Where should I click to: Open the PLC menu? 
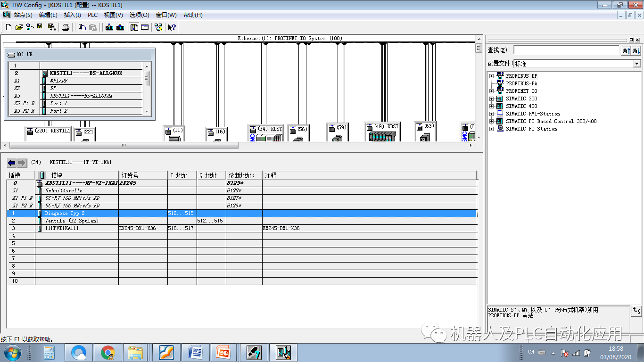pyautogui.click(x=92, y=15)
